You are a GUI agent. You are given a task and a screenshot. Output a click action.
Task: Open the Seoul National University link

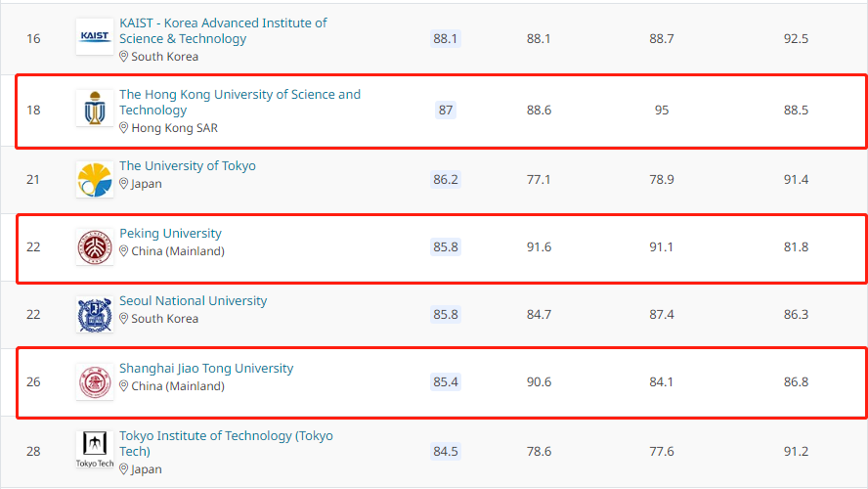click(194, 300)
